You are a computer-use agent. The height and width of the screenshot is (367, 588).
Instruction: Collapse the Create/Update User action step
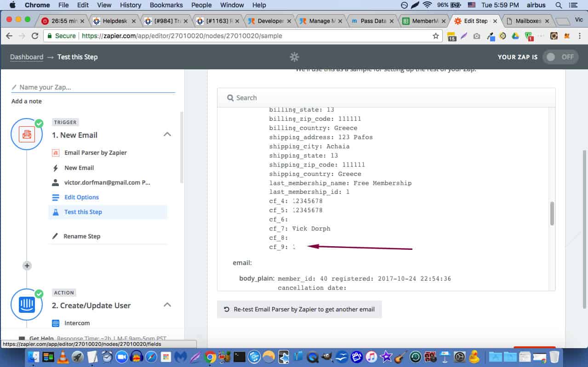tap(167, 305)
